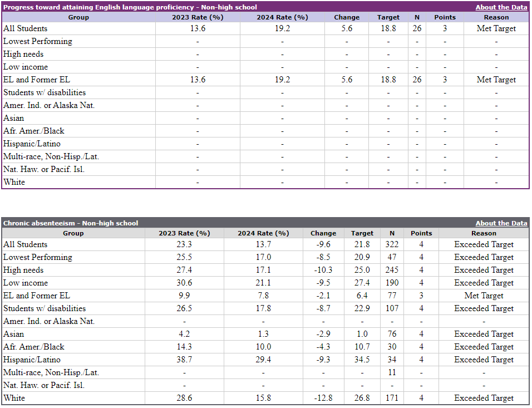Click Low income 2023 rate 30.6

[184, 283]
